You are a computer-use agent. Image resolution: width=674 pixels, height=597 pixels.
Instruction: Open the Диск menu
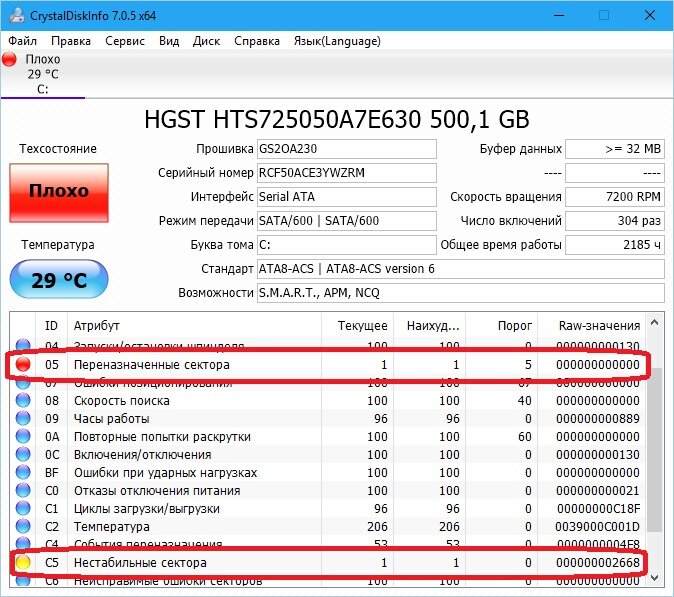[206, 41]
